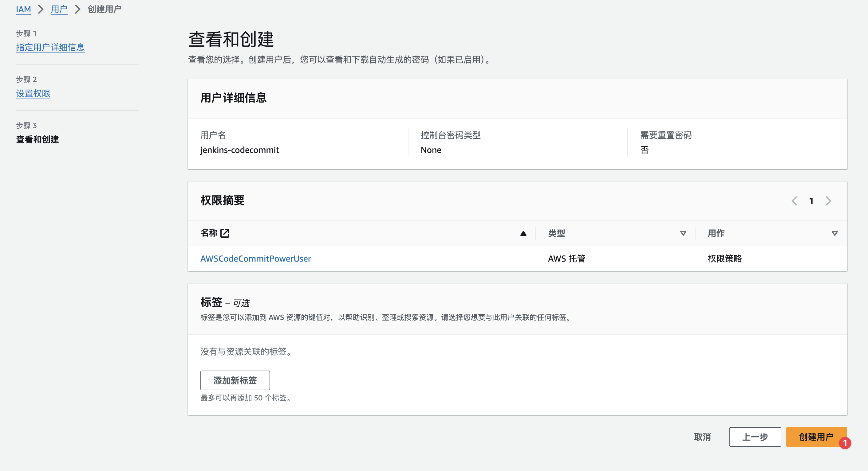This screenshot has width=868, height=471.
Task: Click the AWS 托管 type cell
Action: 566,259
